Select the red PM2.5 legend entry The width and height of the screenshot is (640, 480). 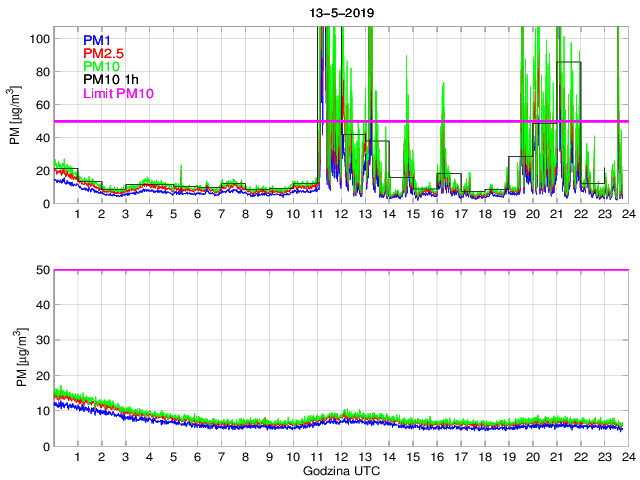(103, 53)
